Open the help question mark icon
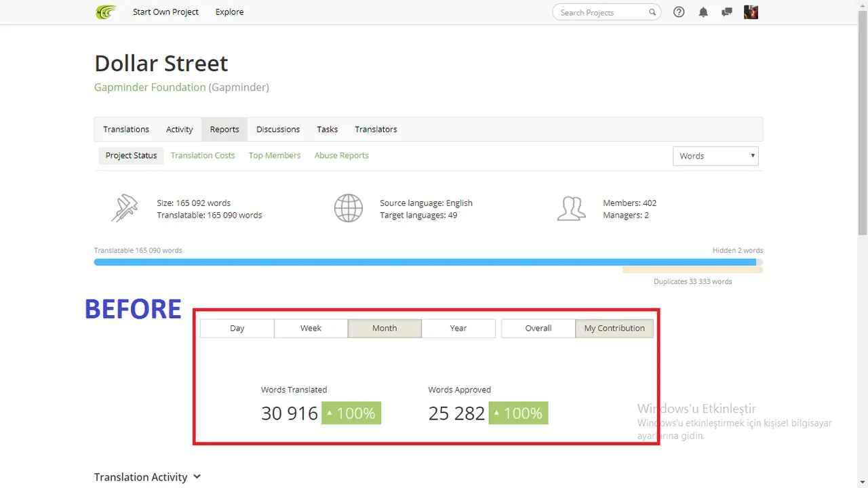Viewport: 868px width, 488px height. point(679,12)
